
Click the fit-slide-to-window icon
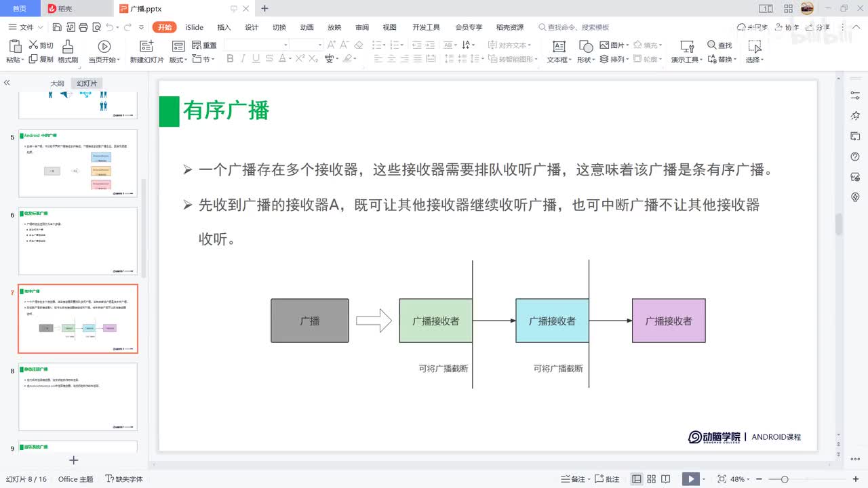(x=722, y=479)
